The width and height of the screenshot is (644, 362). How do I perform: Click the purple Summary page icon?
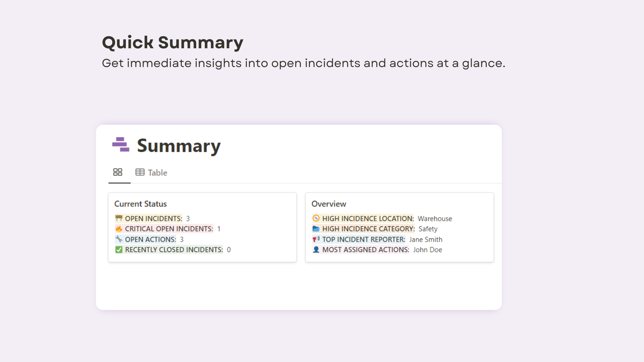point(121,144)
